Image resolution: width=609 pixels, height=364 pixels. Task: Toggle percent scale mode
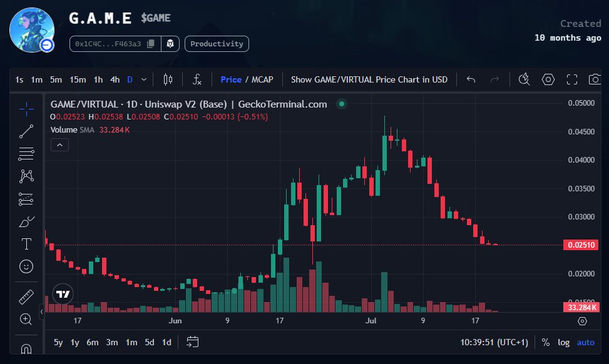coord(546,342)
